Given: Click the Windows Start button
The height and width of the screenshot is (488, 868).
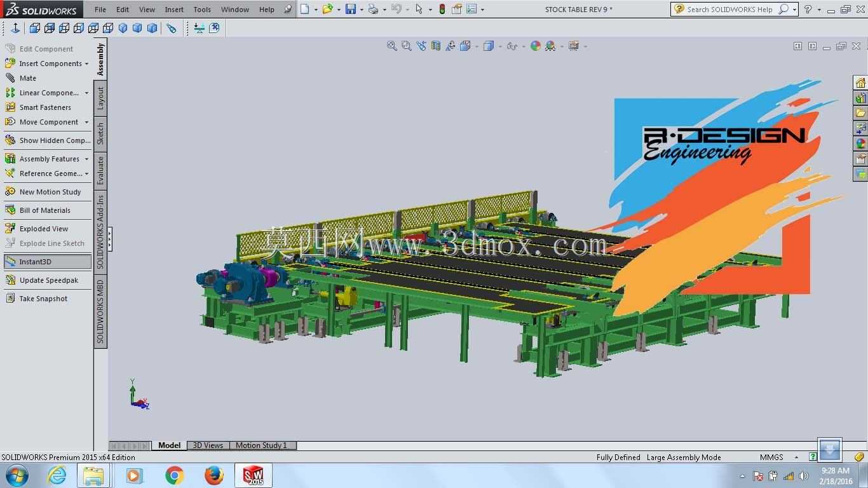Looking at the screenshot, I should click(17, 475).
